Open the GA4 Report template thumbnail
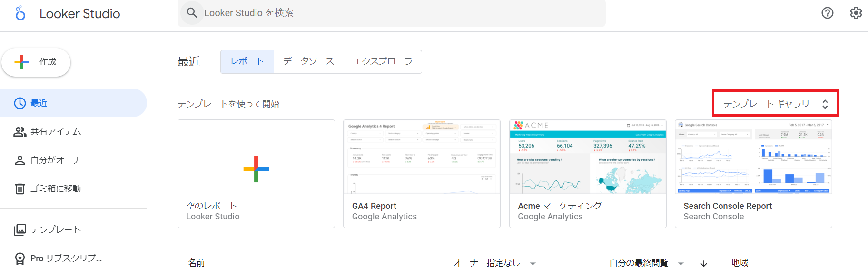The image size is (868, 268). click(422, 157)
